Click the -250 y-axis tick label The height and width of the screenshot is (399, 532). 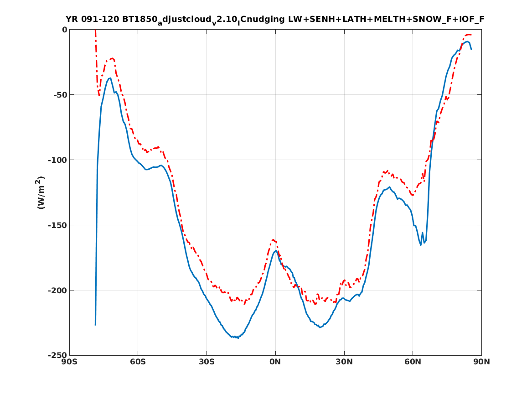click(x=58, y=356)
